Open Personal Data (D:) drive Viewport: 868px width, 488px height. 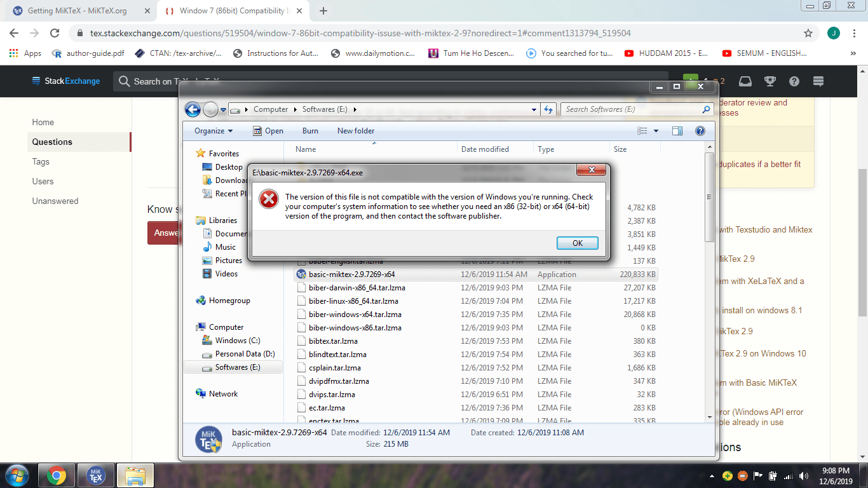[245, 354]
